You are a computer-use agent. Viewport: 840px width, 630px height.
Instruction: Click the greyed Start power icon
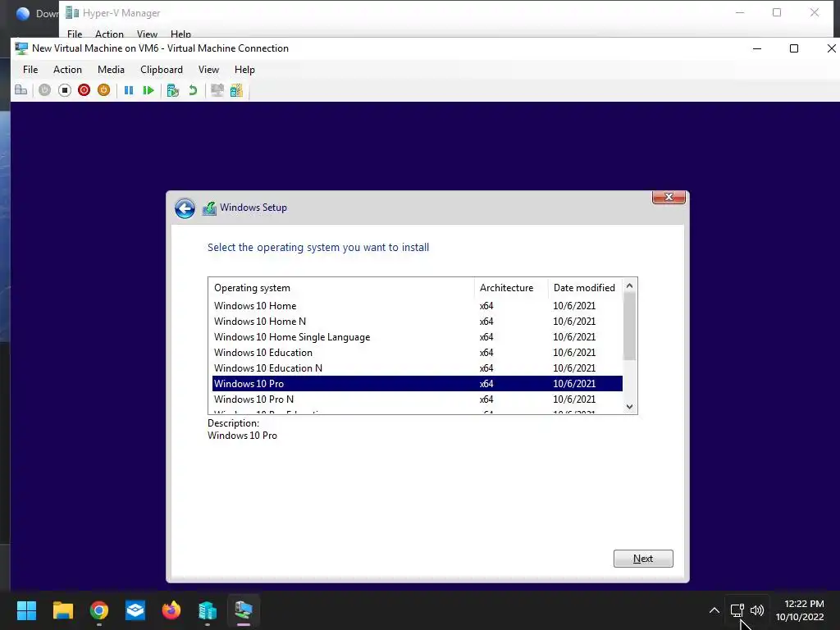click(x=44, y=90)
